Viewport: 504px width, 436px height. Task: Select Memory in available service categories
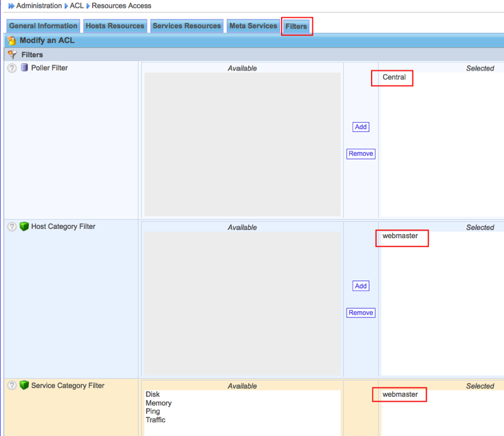158,403
